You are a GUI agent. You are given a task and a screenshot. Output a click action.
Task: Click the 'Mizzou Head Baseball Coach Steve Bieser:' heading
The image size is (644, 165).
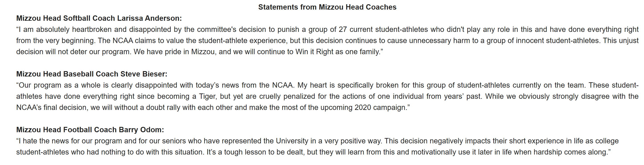(92, 74)
